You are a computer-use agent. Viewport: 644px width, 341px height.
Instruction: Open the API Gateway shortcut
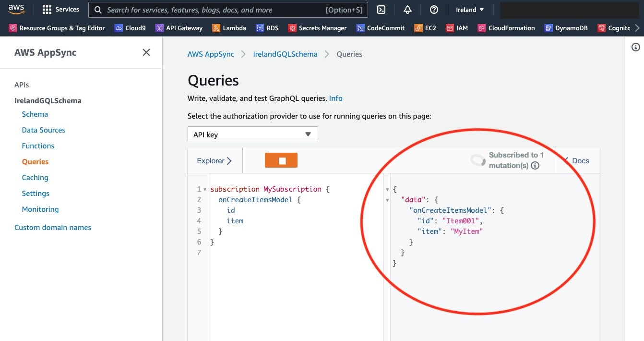point(179,28)
